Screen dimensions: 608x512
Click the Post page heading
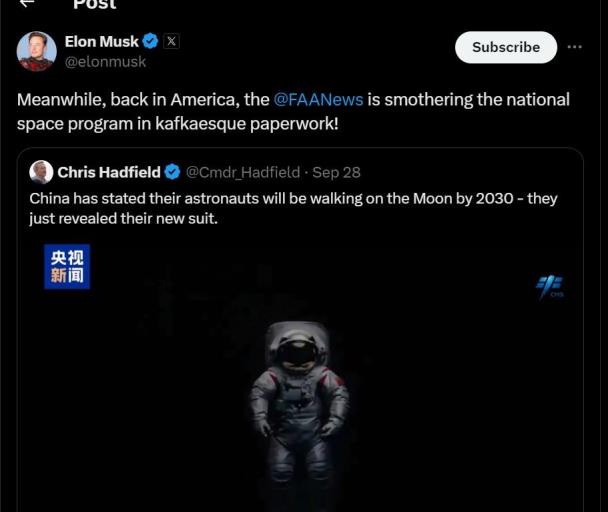point(94,5)
